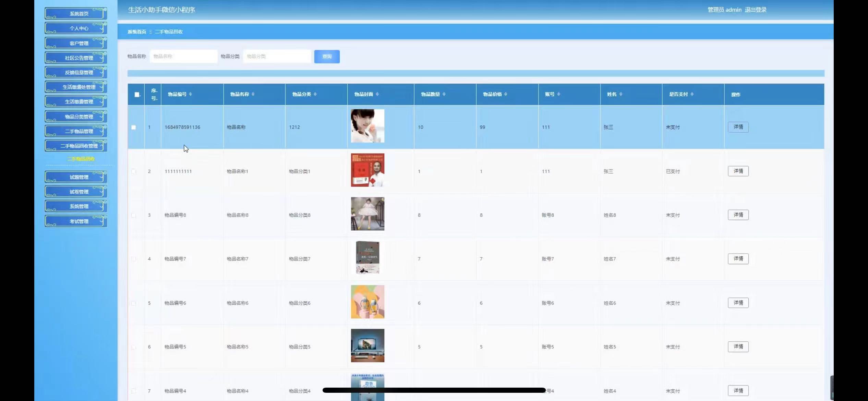
Task: Sort by 是否支付 column arrows
Action: (692, 94)
